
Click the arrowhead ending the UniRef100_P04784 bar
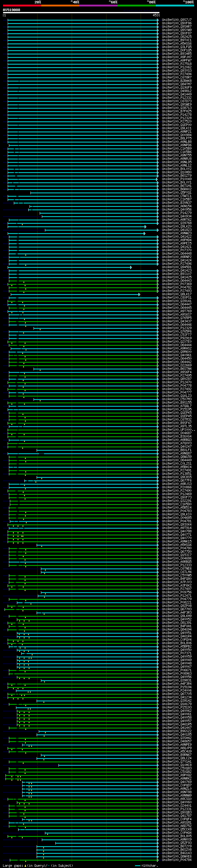pyautogui.click(x=158, y=860)
